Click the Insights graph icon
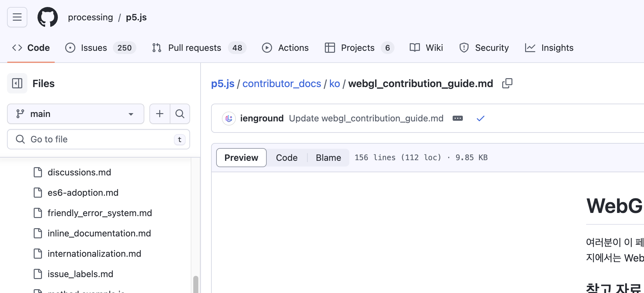 pos(530,48)
